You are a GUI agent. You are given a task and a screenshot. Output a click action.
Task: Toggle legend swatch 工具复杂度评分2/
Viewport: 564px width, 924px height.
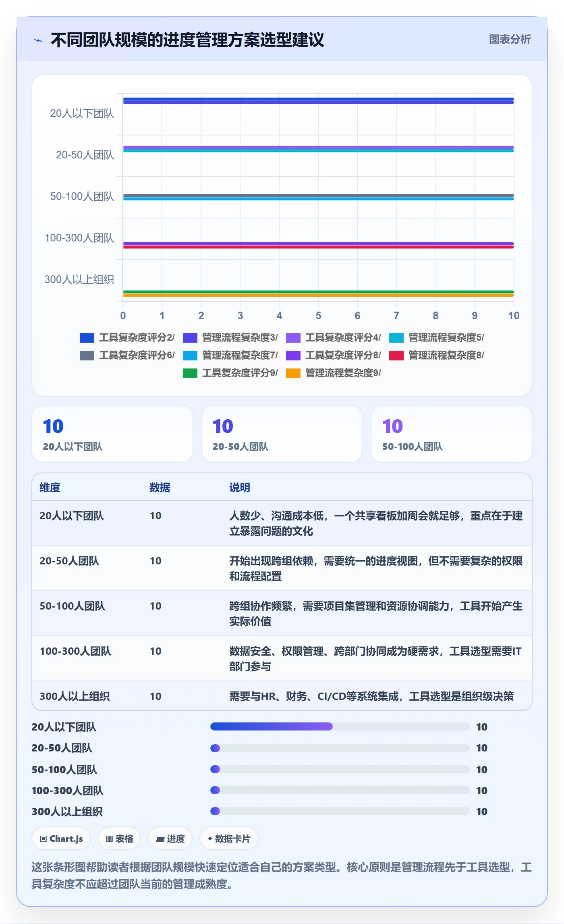point(87,338)
